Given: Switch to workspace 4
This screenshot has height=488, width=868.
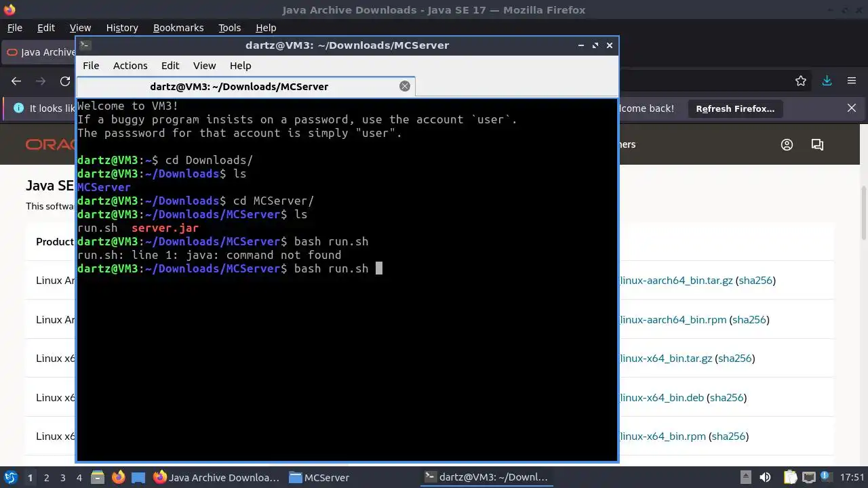Looking at the screenshot, I should click(x=79, y=478).
